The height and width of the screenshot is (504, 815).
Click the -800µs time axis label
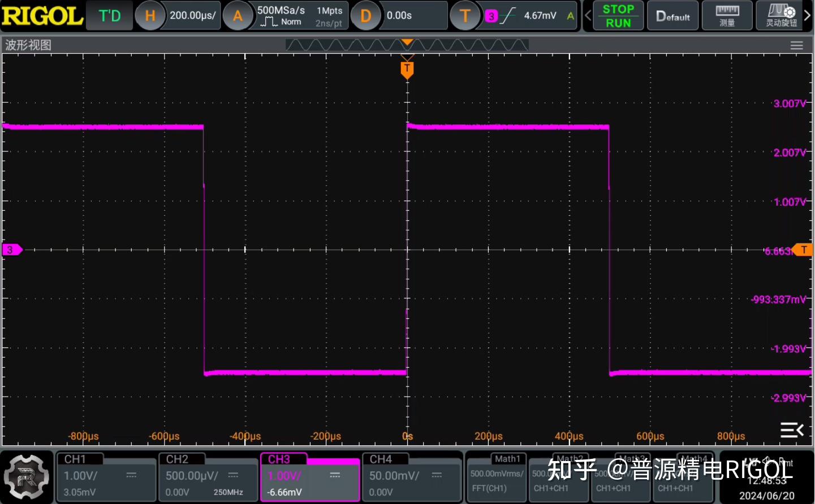pyautogui.click(x=83, y=436)
